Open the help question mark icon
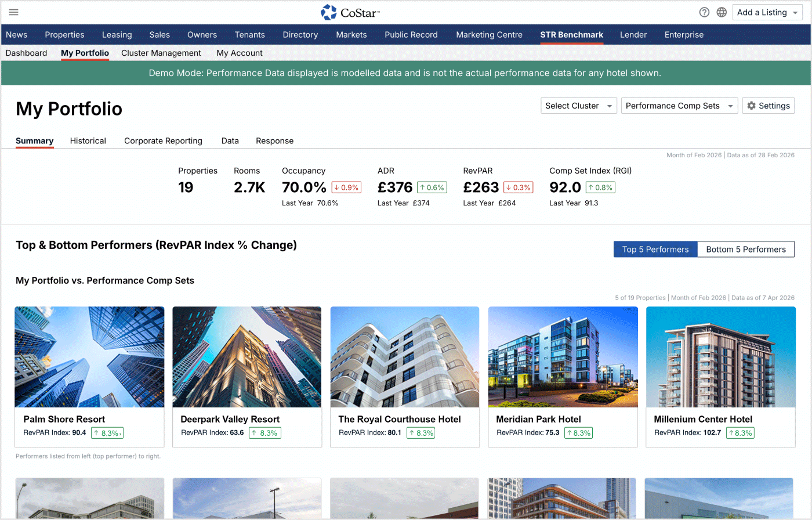812x520 pixels. tap(704, 12)
